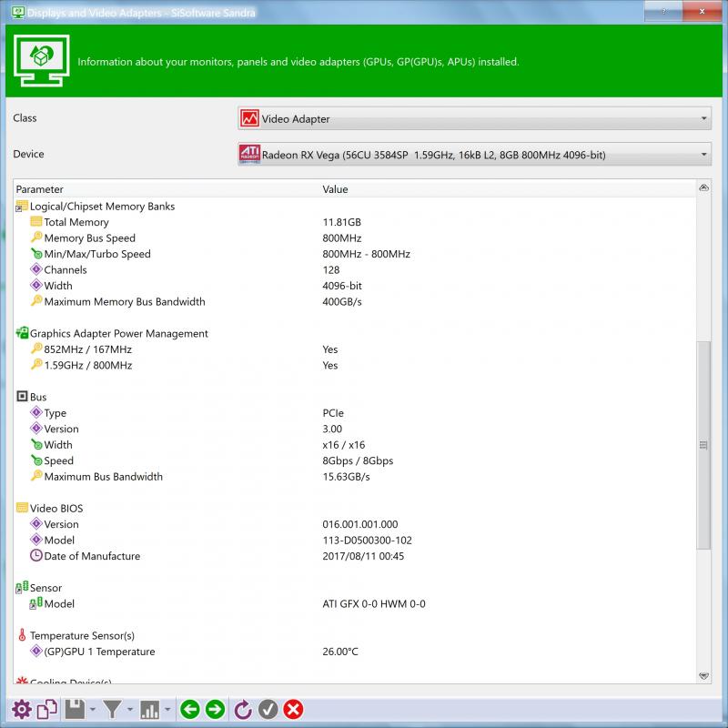Open the Filter funnel's dropdown arrow
The width and height of the screenshot is (728, 728).
130,710
